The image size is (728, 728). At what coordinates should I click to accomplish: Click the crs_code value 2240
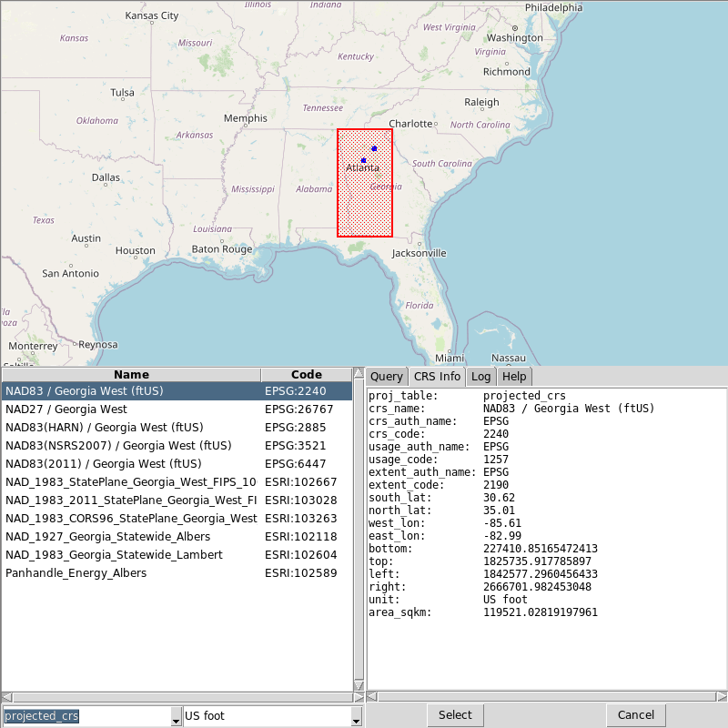tap(496, 434)
